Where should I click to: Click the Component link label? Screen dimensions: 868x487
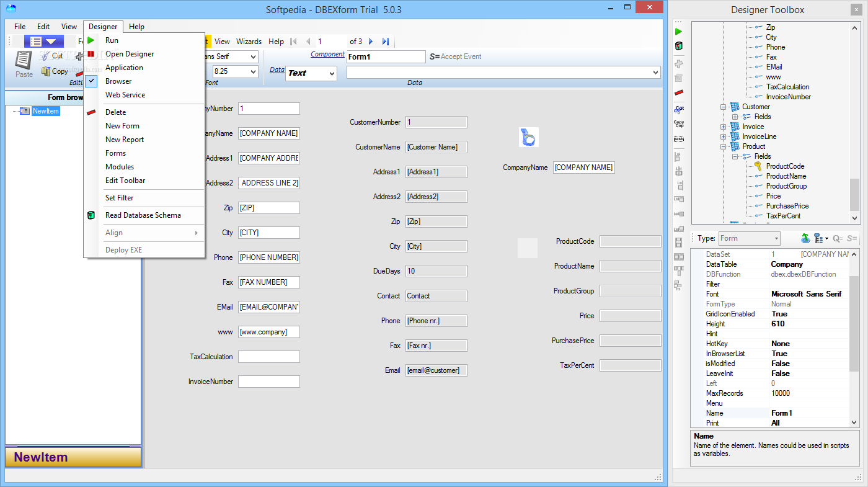click(x=327, y=55)
